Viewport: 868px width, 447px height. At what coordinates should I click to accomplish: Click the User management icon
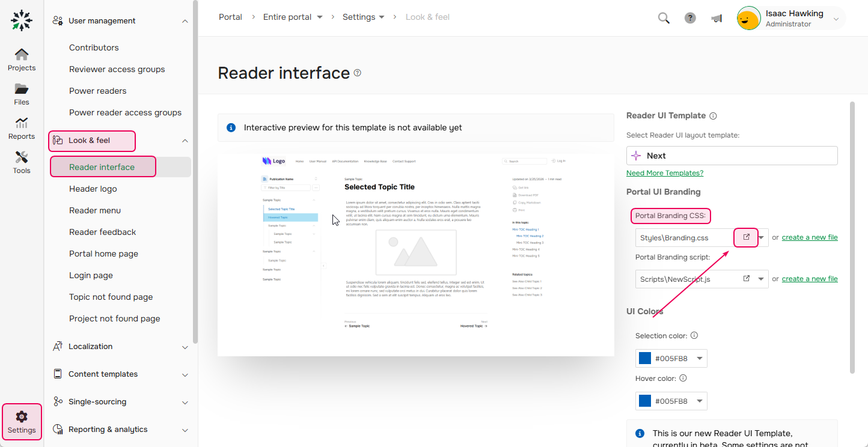pyautogui.click(x=58, y=21)
